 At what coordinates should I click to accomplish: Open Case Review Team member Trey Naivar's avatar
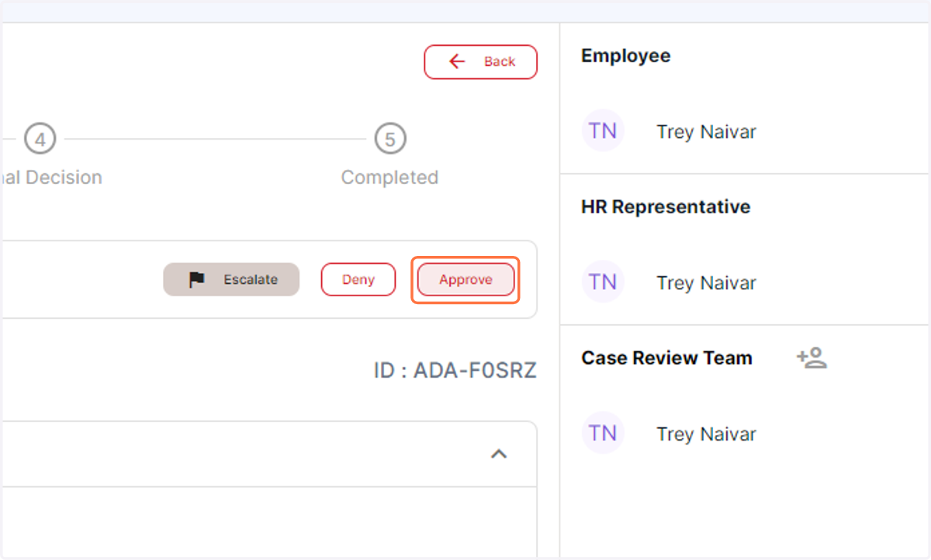tap(603, 434)
